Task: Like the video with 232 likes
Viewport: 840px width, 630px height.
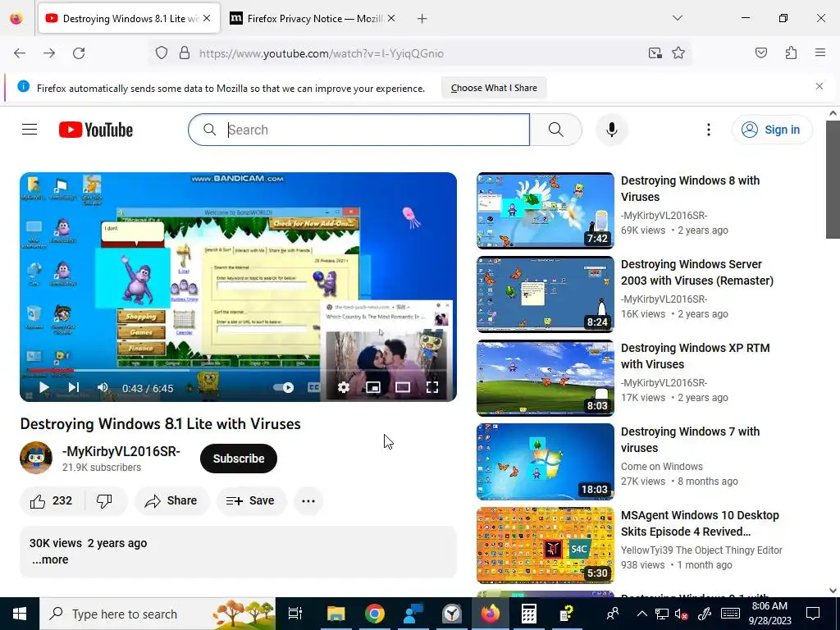Action: click(x=52, y=501)
